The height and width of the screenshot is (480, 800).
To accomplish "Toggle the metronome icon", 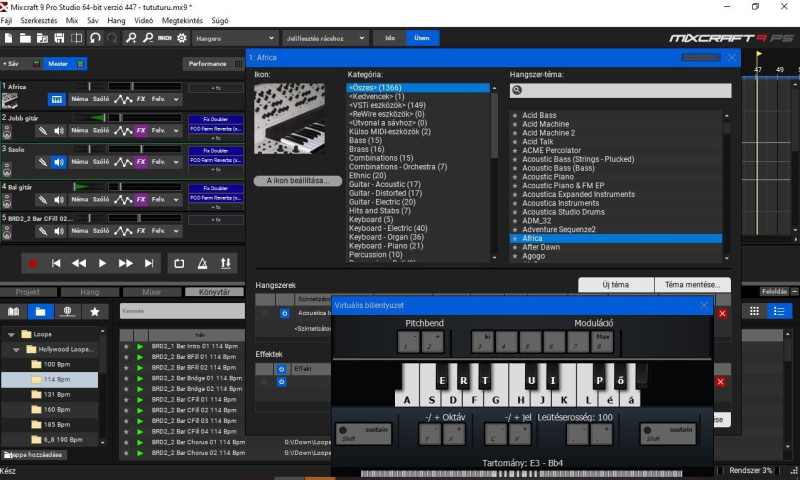I will coord(203,263).
